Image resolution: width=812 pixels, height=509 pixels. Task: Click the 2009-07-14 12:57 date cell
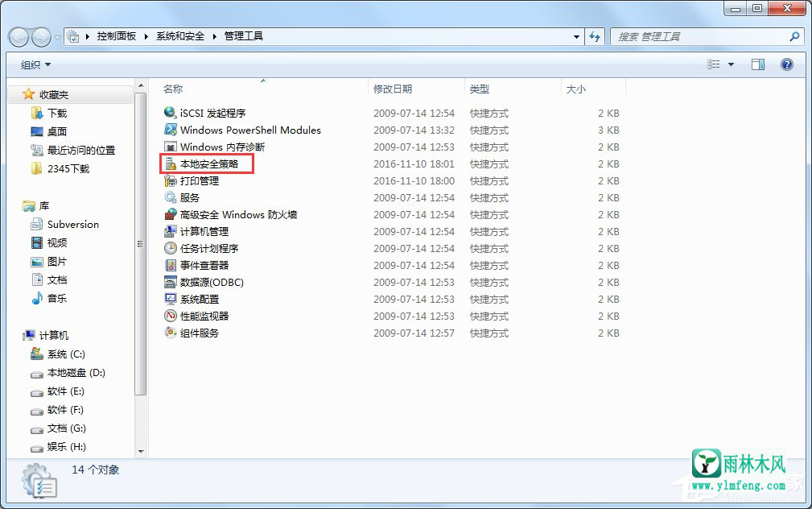414,333
